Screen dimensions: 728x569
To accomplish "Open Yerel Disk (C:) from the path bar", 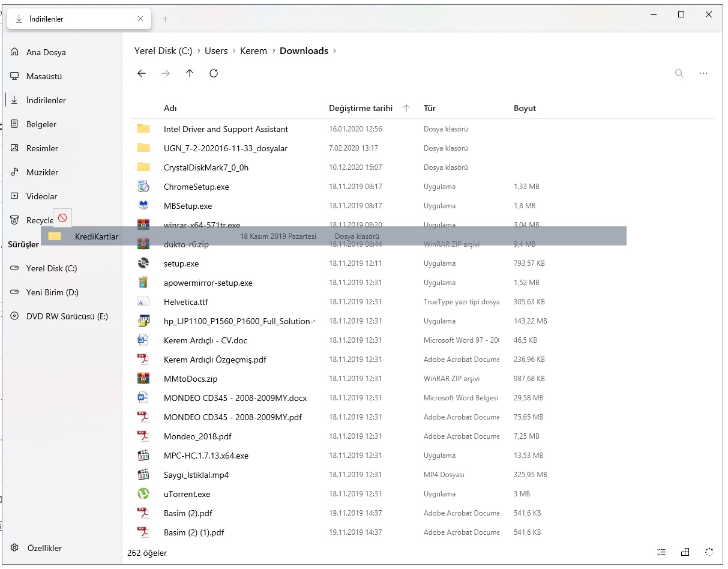I will [x=163, y=51].
